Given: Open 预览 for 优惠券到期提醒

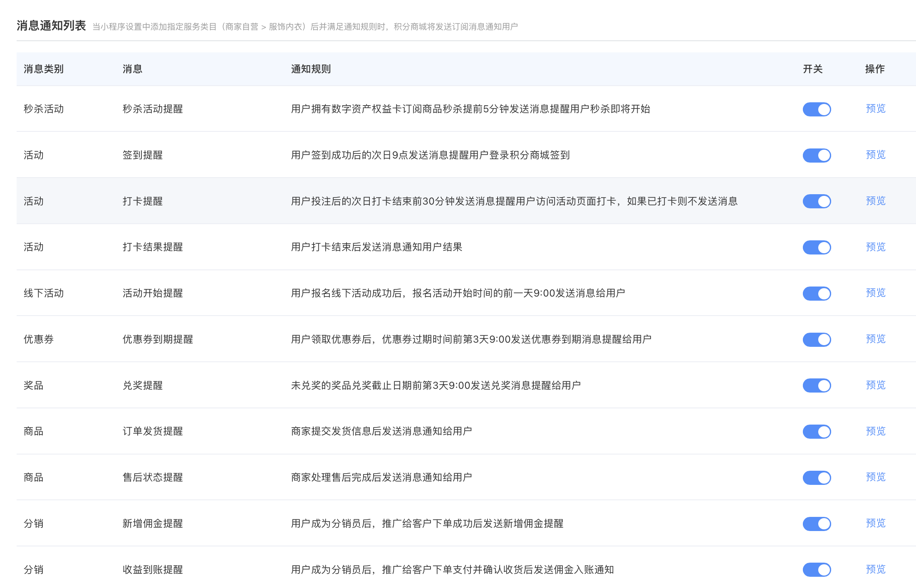Looking at the screenshot, I should (x=876, y=339).
